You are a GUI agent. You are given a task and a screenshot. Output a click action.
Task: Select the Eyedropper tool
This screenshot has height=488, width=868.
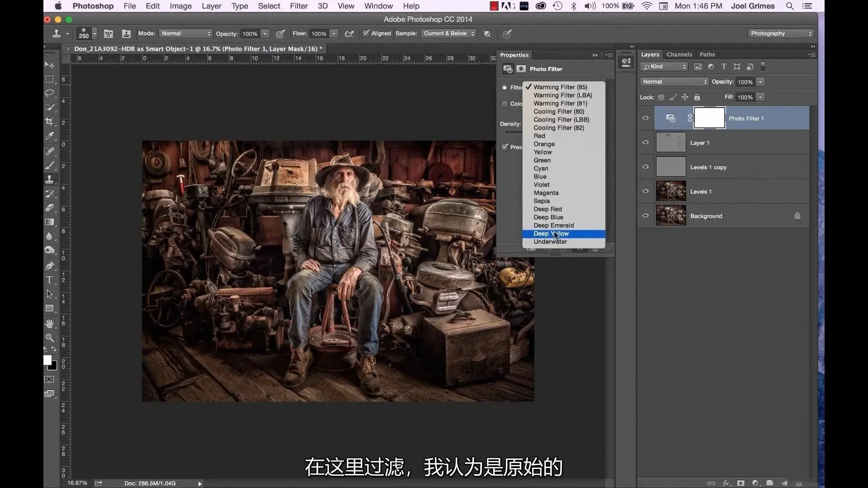coord(49,136)
